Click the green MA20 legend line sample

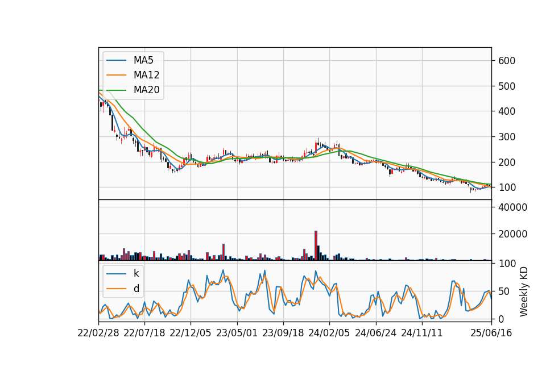click(116, 90)
